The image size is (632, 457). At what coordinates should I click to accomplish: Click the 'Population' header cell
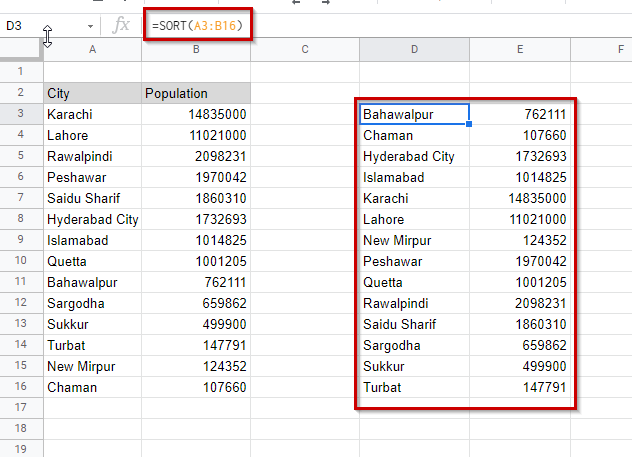coord(196,93)
